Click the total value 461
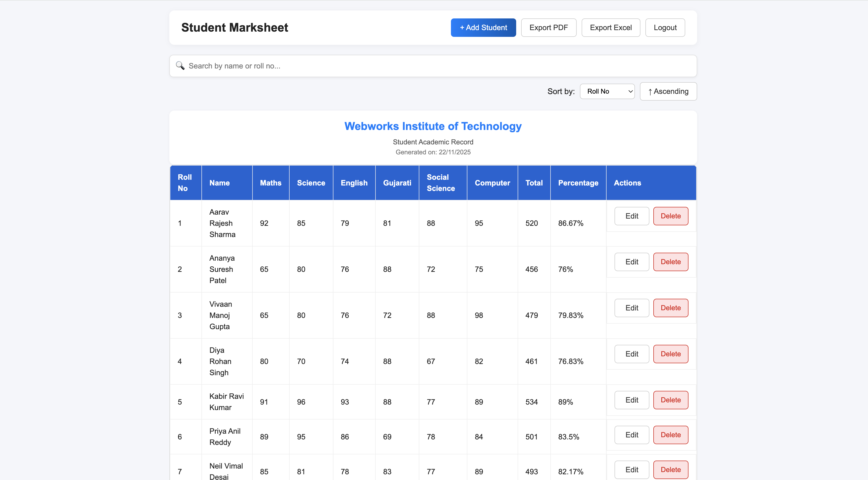Screen dimensions: 868x480 (531, 361)
